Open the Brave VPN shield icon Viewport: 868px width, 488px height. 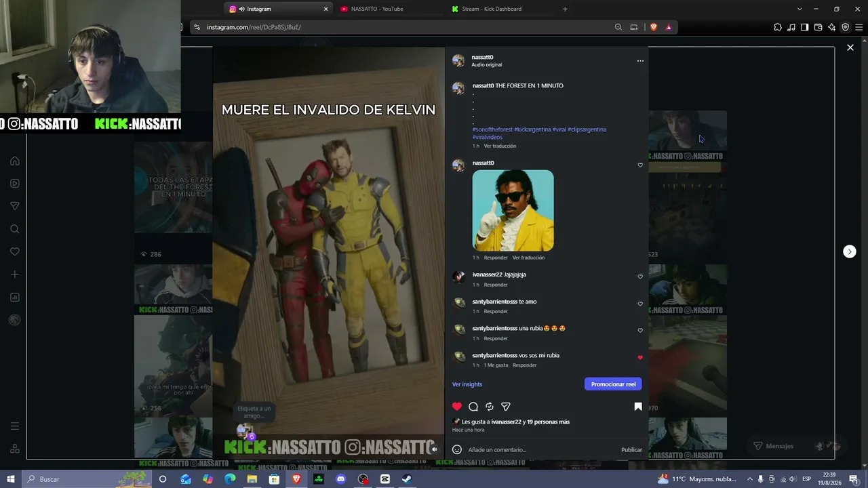point(846,27)
